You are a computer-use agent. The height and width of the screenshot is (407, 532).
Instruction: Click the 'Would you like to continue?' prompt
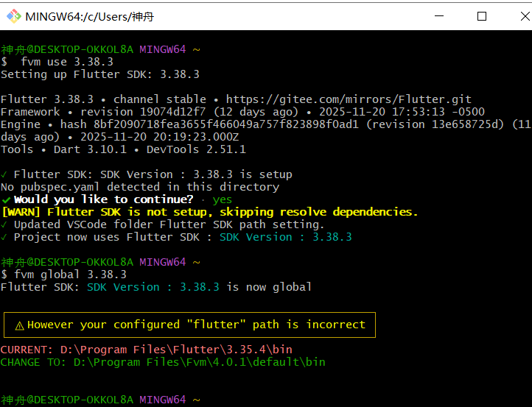click(103, 199)
